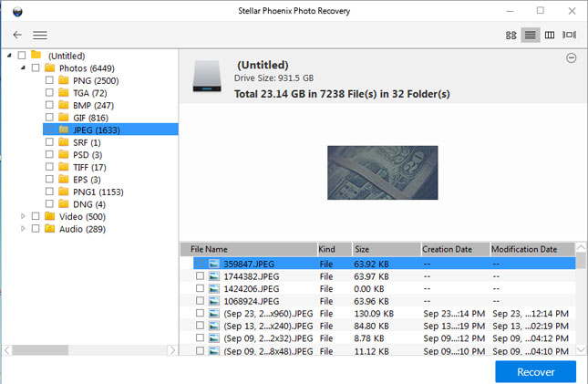Screen dimensions: 588x384
Task: Switch to thumbnail grid view
Action: [511, 35]
